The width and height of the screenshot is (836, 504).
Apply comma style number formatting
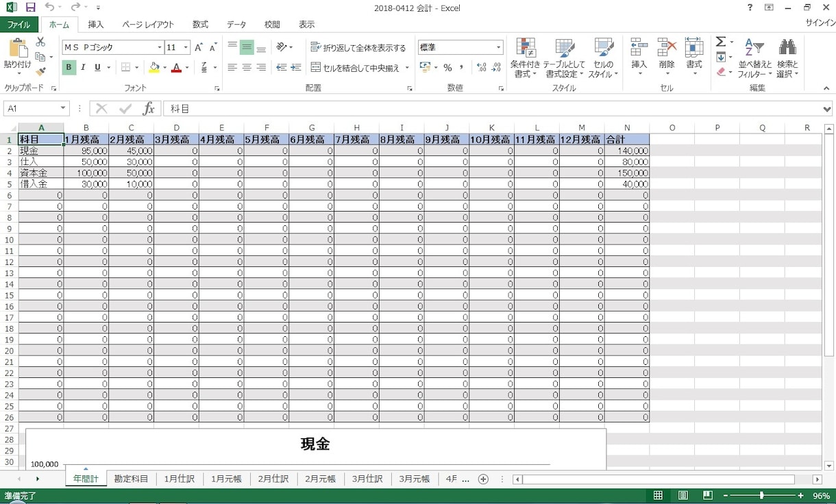[461, 67]
